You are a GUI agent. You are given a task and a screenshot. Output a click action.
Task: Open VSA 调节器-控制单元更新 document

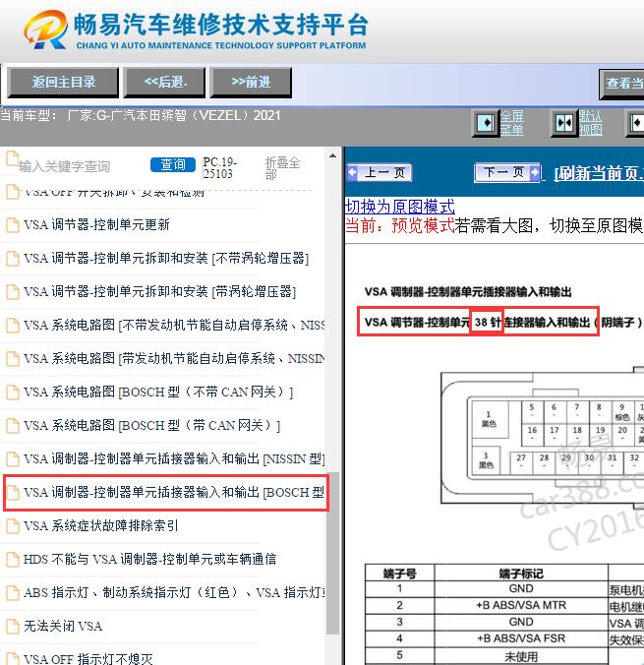tap(96, 224)
